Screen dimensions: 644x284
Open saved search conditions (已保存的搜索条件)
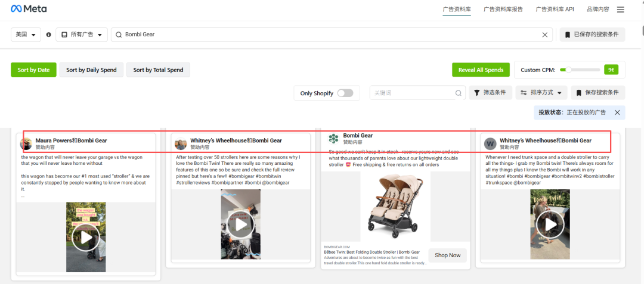[x=592, y=35]
